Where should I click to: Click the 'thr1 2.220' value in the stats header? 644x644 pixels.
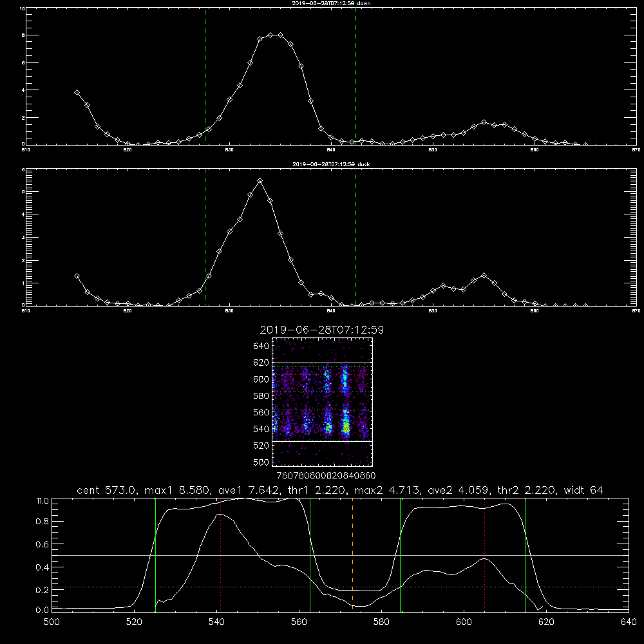(x=316, y=490)
